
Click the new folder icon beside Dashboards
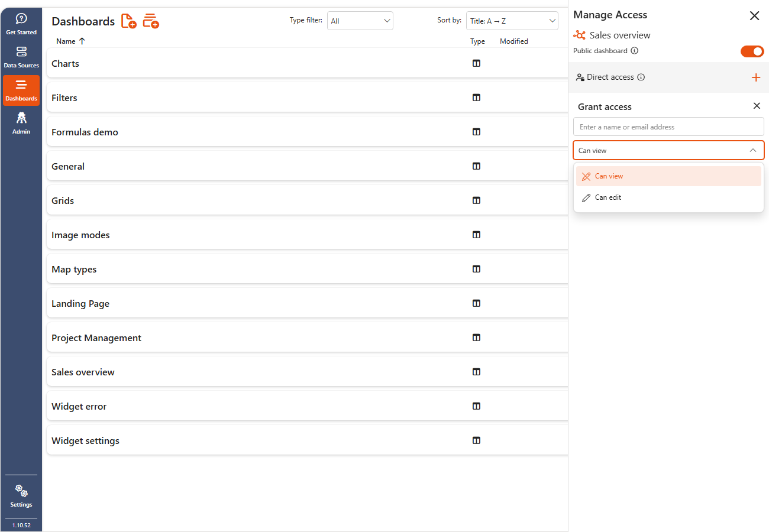[151, 21]
